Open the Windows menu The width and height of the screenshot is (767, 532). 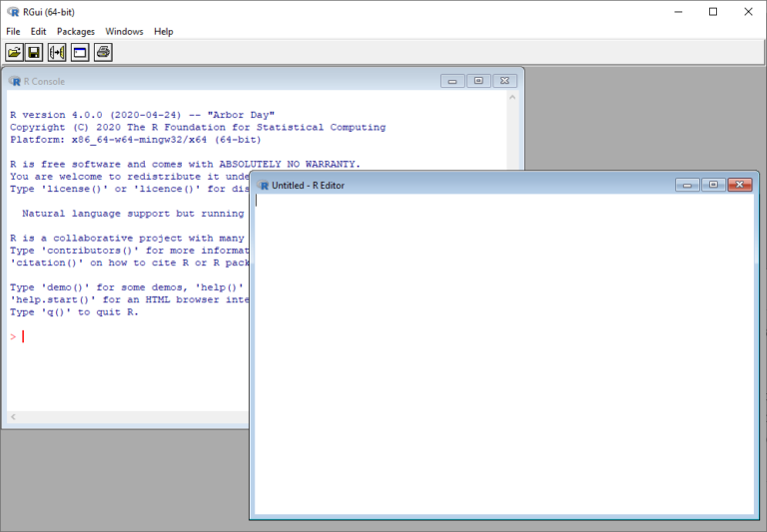[x=124, y=32]
